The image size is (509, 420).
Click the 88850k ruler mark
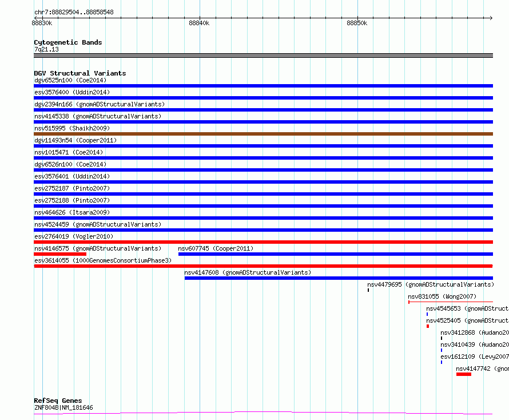coord(357,23)
